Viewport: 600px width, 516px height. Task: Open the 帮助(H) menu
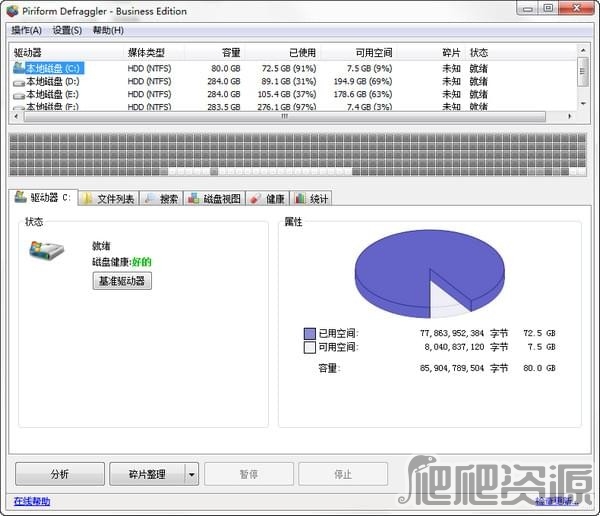[108, 30]
